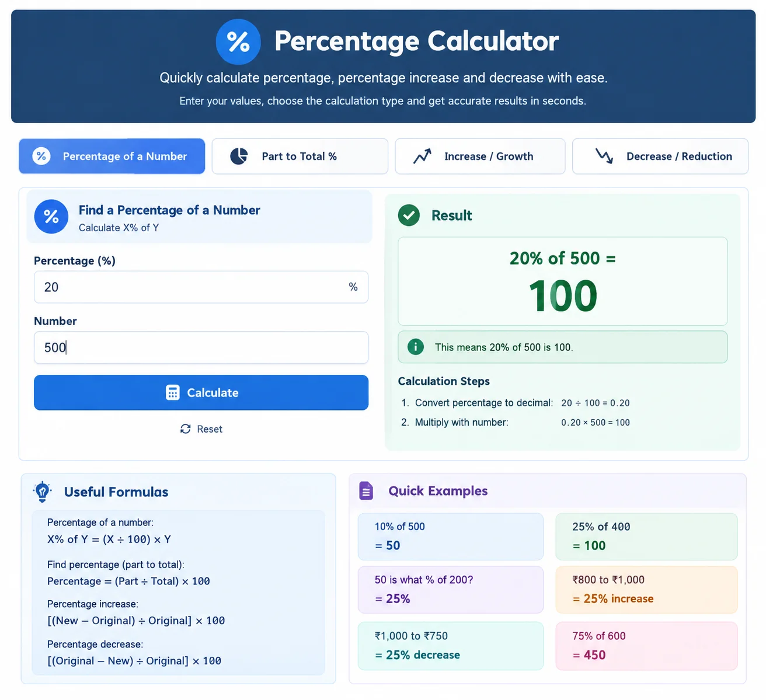Image resolution: width=766 pixels, height=700 pixels.
Task: Click the green info icon in the result note
Action: [x=415, y=347]
